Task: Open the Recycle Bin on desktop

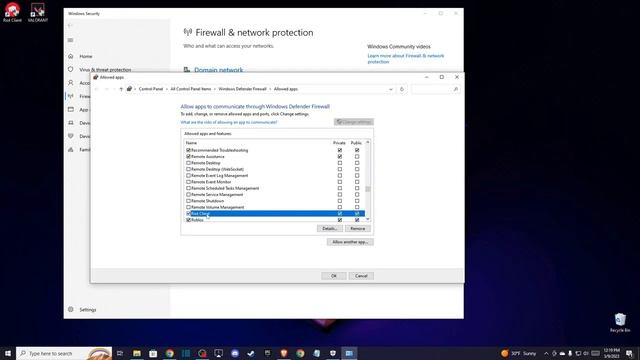Action: click(620, 322)
